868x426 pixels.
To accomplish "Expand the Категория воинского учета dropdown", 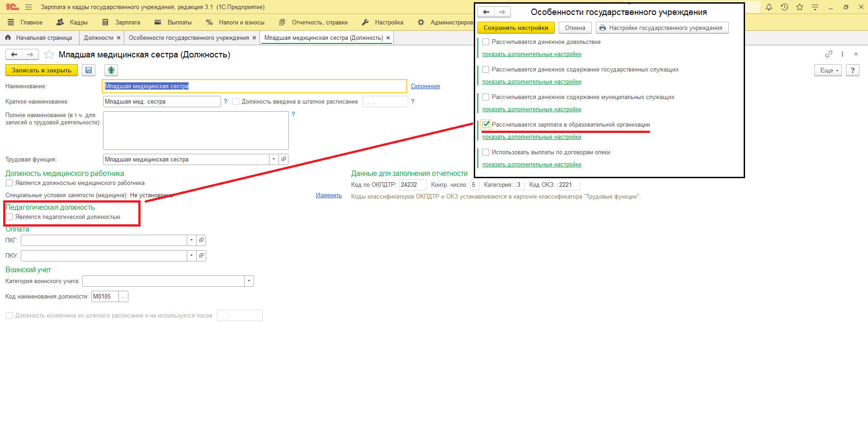I will (x=249, y=281).
